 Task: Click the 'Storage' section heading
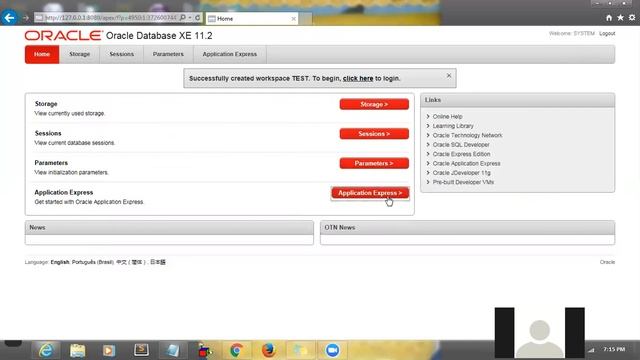point(46,104)
